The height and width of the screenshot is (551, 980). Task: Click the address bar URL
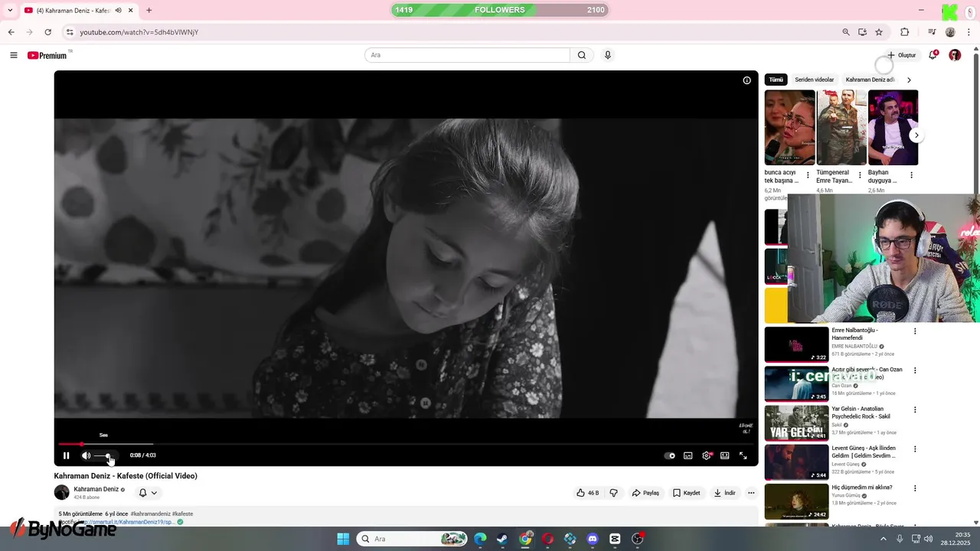coord(139,32)
